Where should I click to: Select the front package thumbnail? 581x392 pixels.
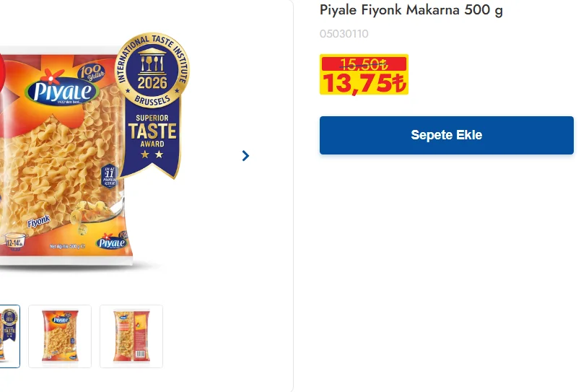pyautogui.click(x=60, y=336)
